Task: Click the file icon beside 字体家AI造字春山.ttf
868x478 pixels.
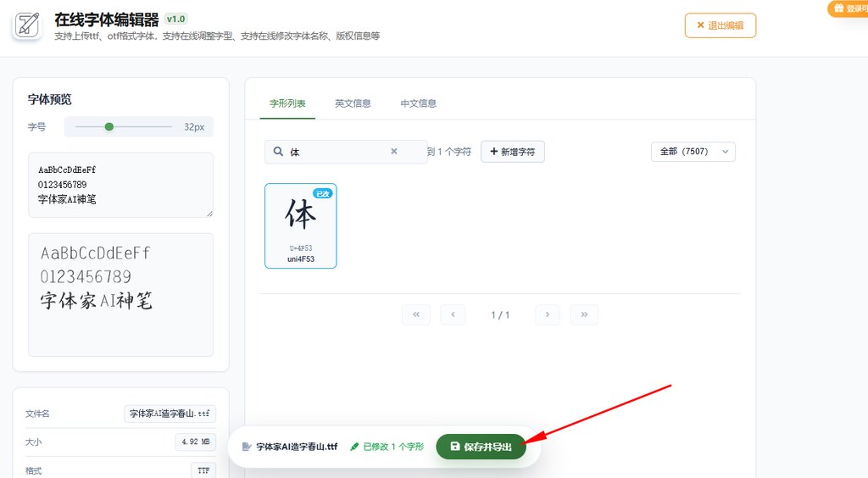Action: (x=247, y=447)
